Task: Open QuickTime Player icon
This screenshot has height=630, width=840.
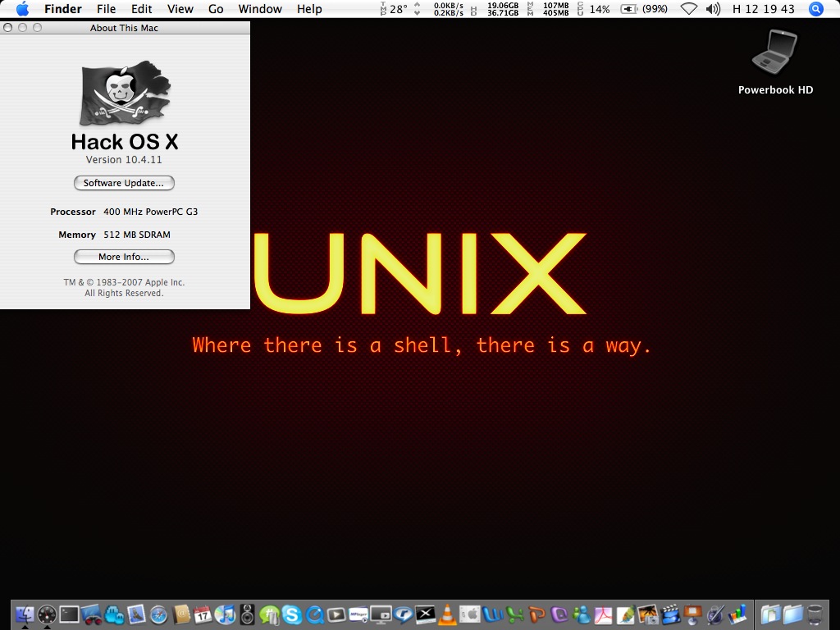Action: pyautogui.click(x=314, y=615)
